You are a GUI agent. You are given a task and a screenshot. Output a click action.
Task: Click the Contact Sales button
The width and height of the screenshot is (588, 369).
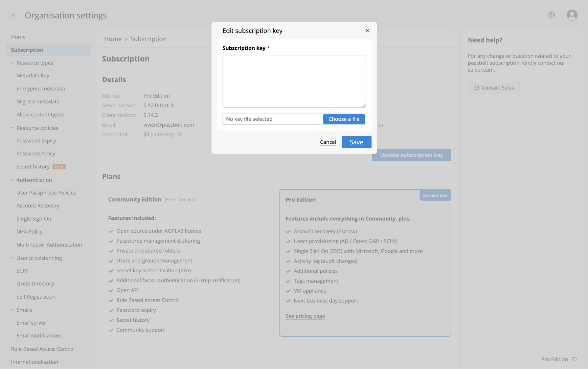[494, 88]
